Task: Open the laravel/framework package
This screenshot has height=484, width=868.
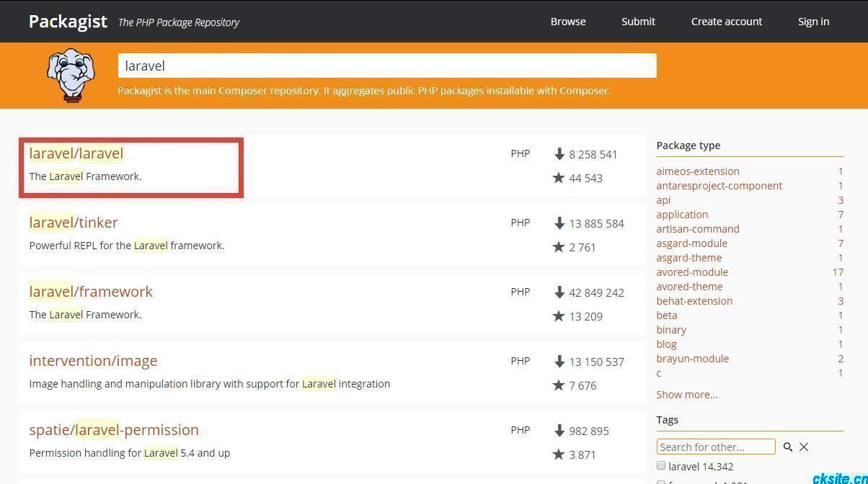Action: tap(91, 292)
